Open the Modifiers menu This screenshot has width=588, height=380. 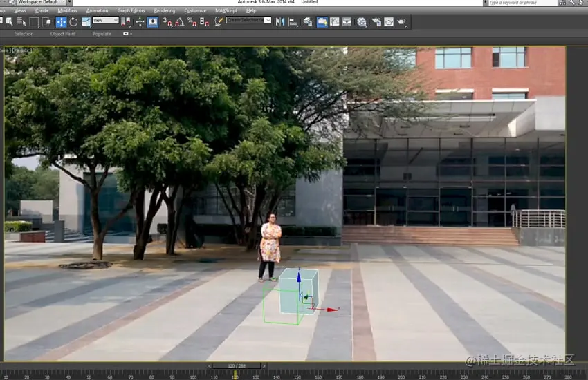[x=67, y=10]
